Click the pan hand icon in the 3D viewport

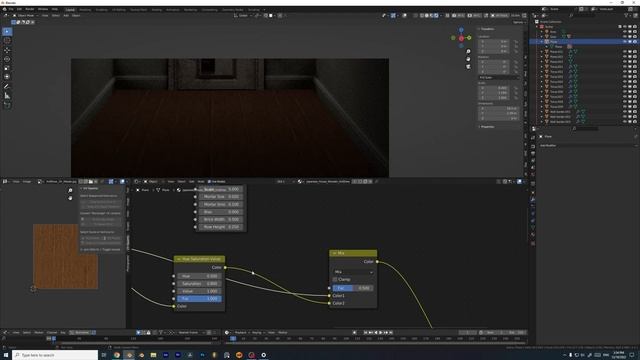click(468, 59)
